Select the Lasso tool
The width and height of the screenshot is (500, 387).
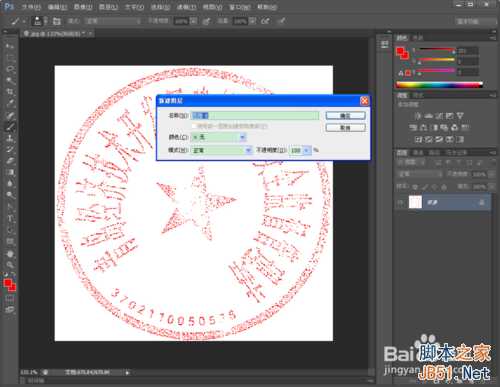pos(10,69)
